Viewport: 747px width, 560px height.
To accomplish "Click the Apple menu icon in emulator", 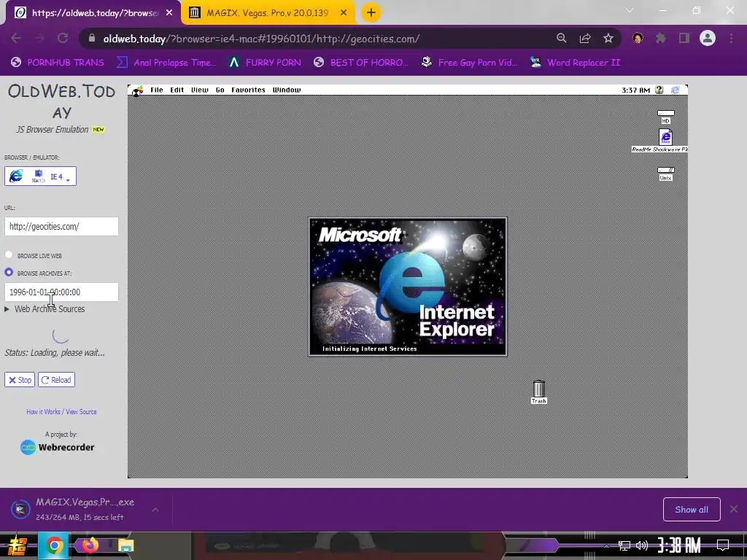I will point(138,90).
